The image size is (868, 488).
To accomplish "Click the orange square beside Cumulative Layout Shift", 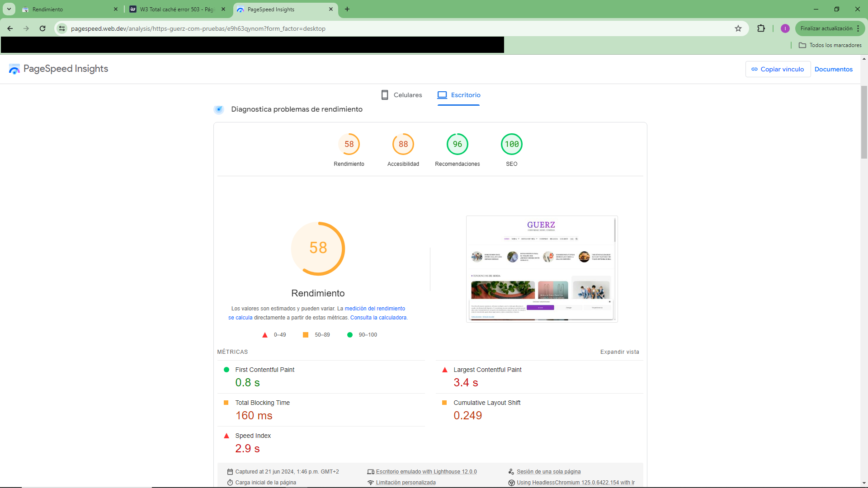I will (x=444, y=403).
